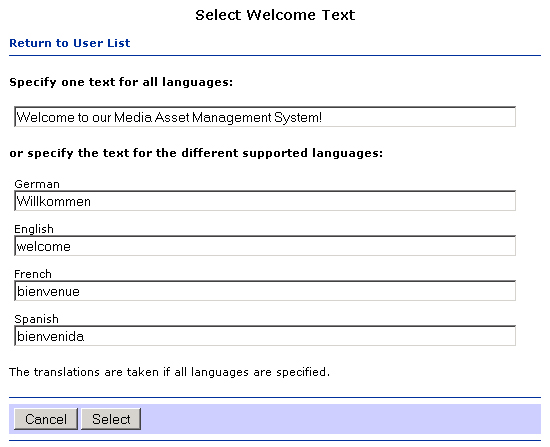Click the Cancel button
550x447 pixels.
point(46,419)
